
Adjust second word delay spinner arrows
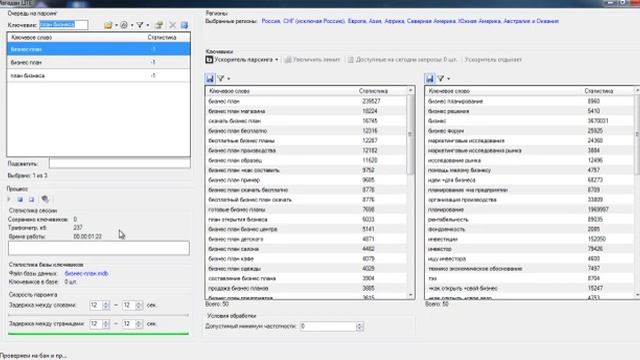pyautogui.click(x=139, y=305)
